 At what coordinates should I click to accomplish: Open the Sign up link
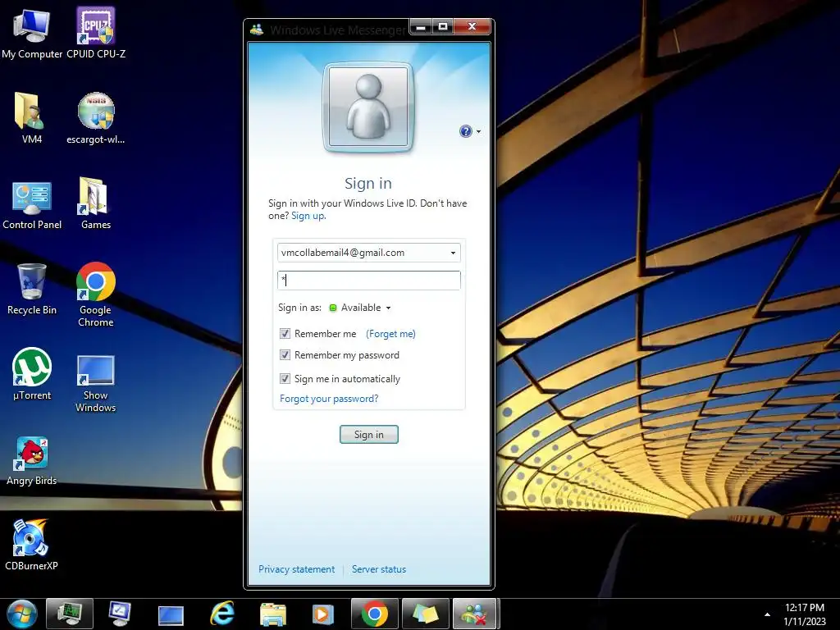[x=308, y=216]
